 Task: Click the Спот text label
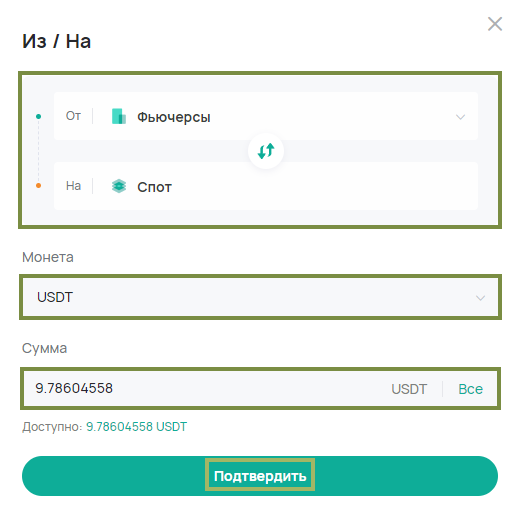tap(154, 187)
